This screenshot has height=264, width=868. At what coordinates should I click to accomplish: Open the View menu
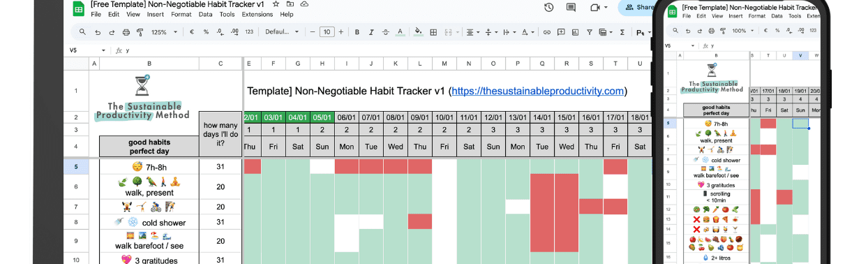click(133, 14)
